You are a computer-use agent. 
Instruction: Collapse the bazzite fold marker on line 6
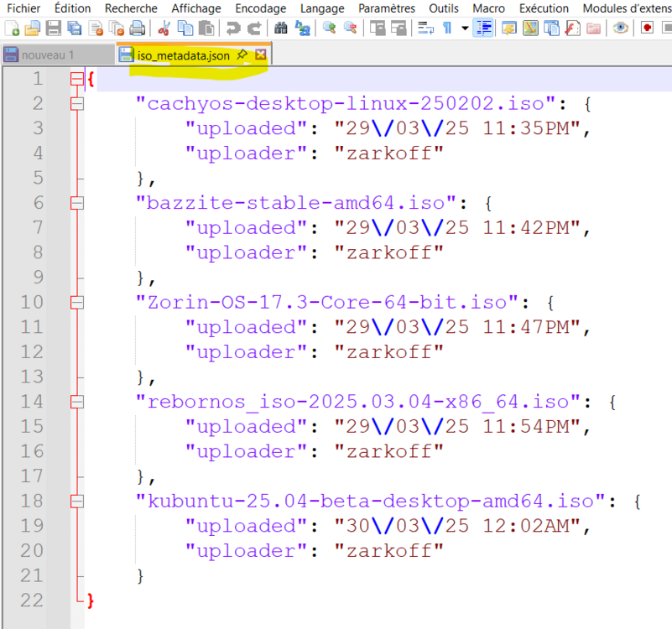tap(77, 203)
